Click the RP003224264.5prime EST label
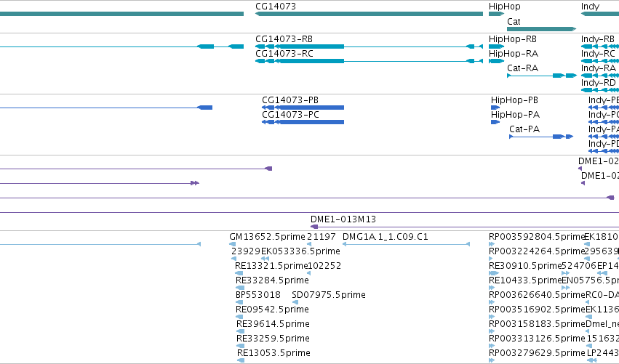 point(537,251)
